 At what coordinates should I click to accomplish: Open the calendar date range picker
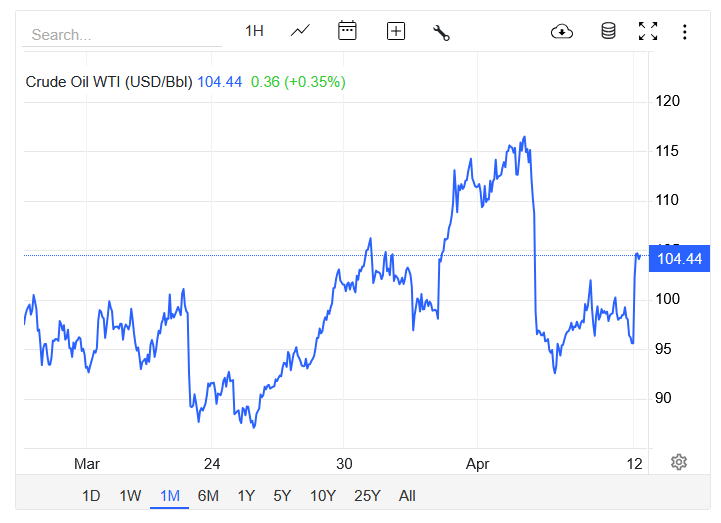347,31
